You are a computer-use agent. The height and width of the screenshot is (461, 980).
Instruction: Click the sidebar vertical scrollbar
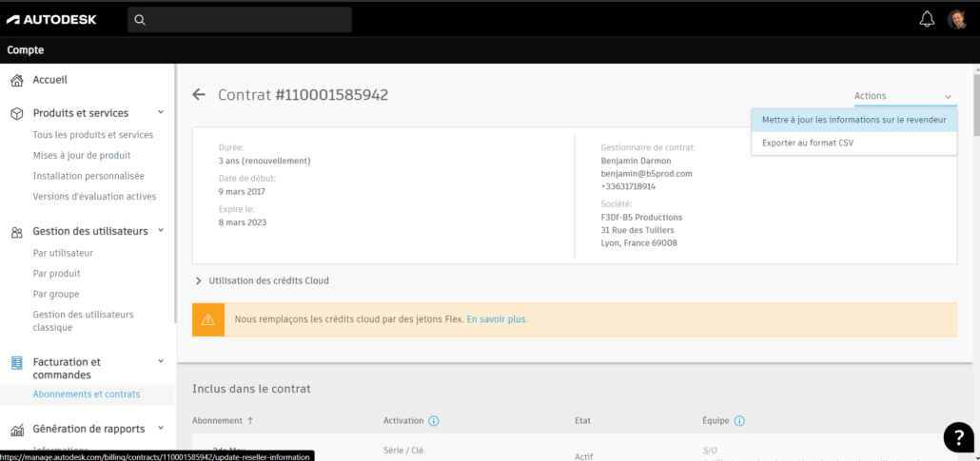coord(175,194)
